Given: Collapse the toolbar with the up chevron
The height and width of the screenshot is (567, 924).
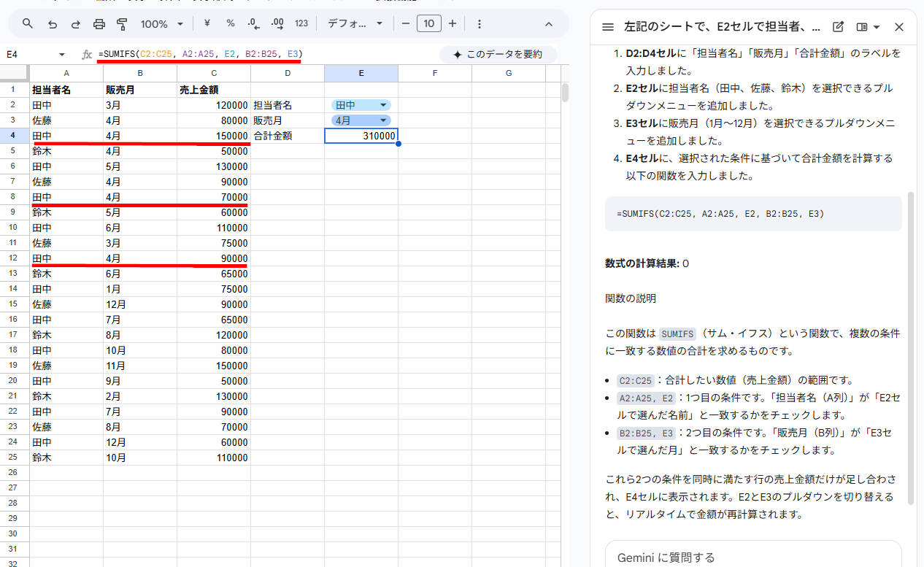Looking at the screenshot, I should (549, 24).
